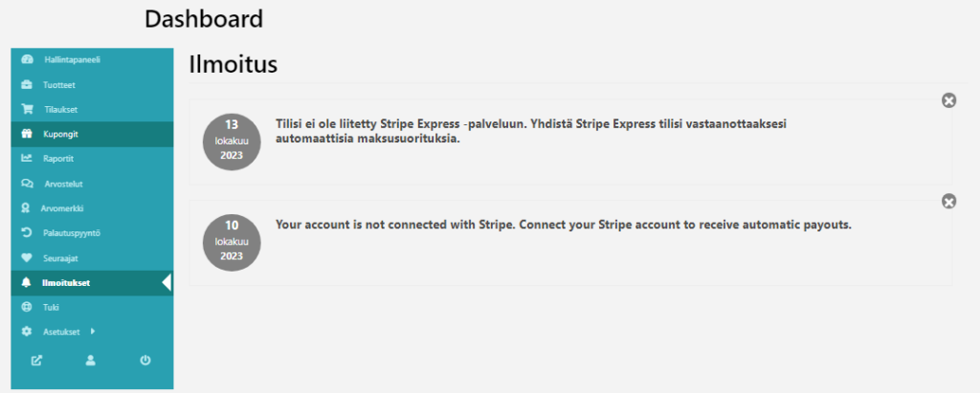Click the Raportit chart icon
The height and width of the screenshot is (393, 980).
coord(27,159)
